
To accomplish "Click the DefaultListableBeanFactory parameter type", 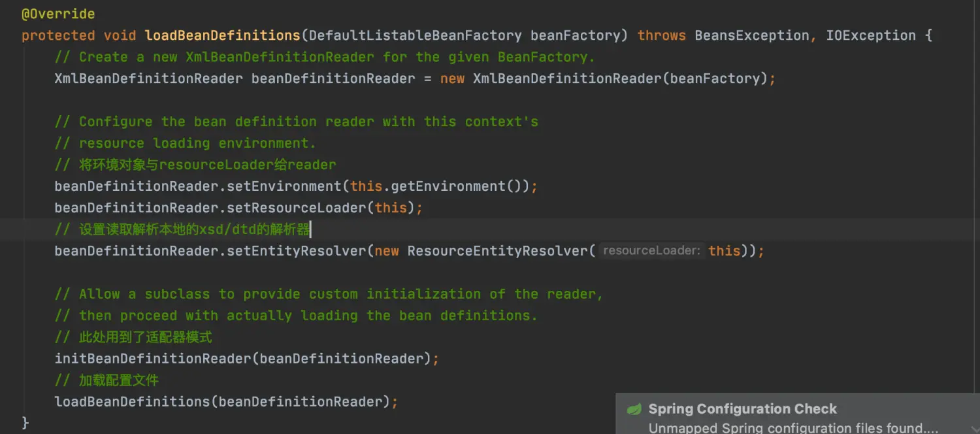I will click(416, 35).
